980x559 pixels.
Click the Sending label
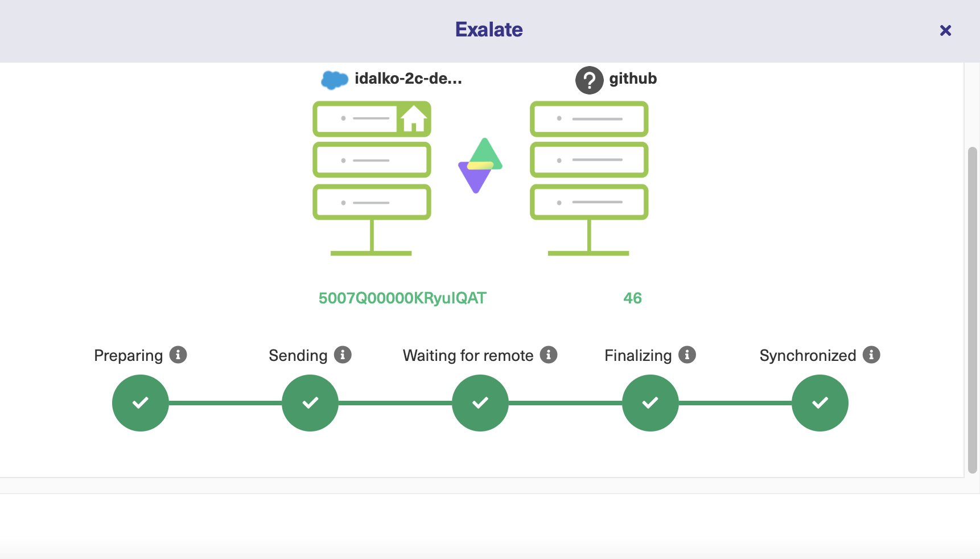298,356
